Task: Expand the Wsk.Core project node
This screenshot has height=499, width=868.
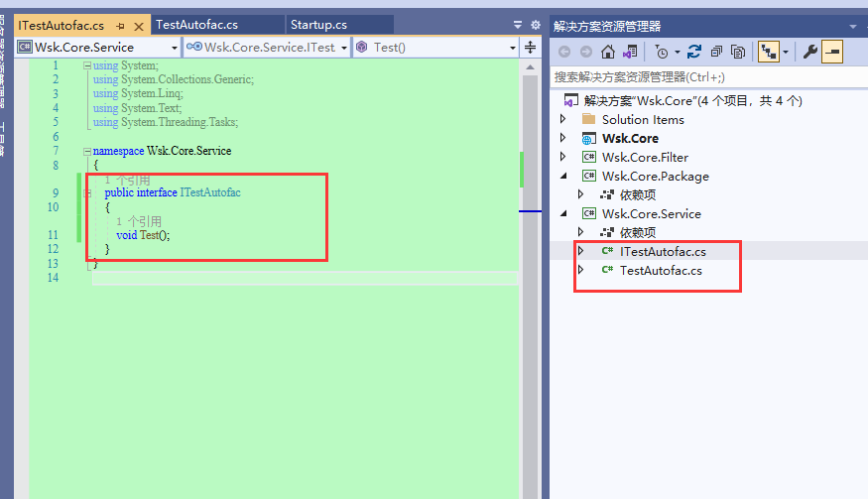Action: coord(563,138)
